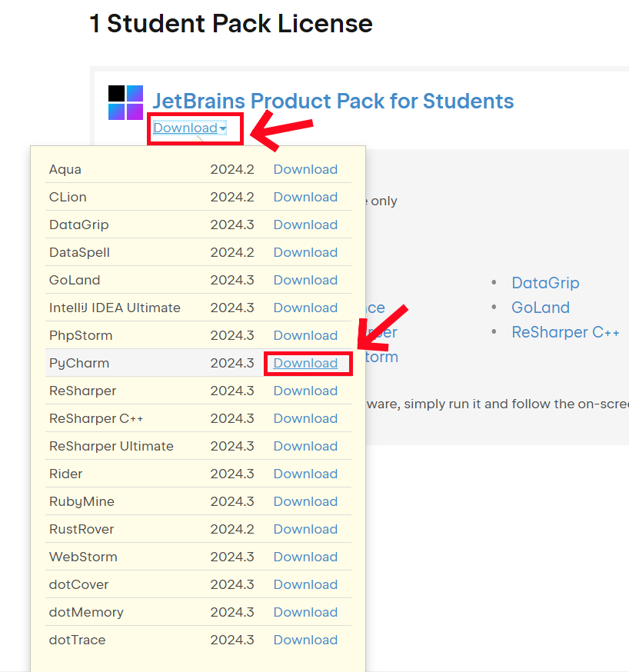Screen dimensions: 629x672
Task: Download Rider 2024.3
Action: (x=305, y=474)
